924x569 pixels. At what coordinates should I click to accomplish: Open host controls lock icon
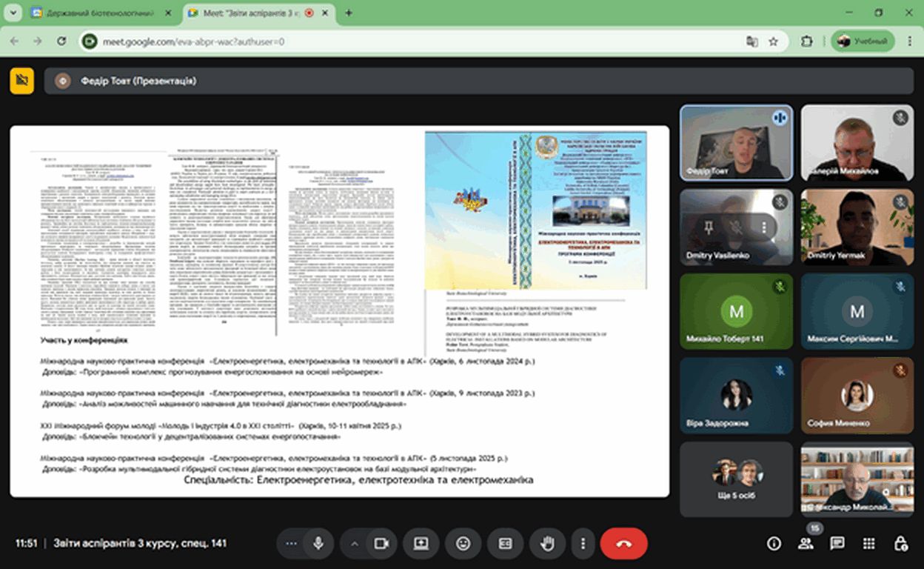900,544
